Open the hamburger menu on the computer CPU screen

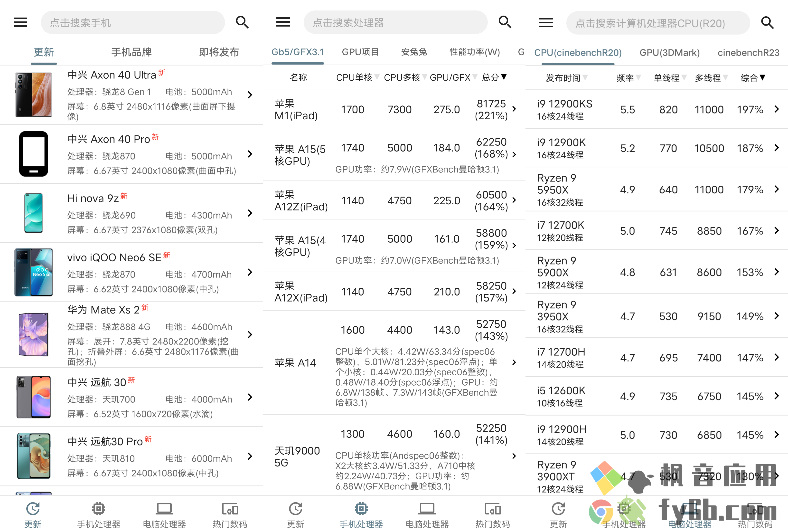546,23
